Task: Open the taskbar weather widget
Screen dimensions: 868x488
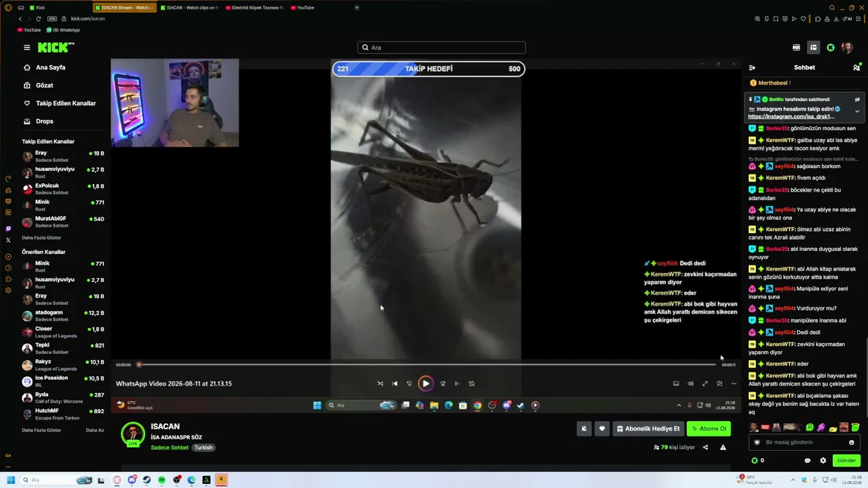Action: (755, 480)
